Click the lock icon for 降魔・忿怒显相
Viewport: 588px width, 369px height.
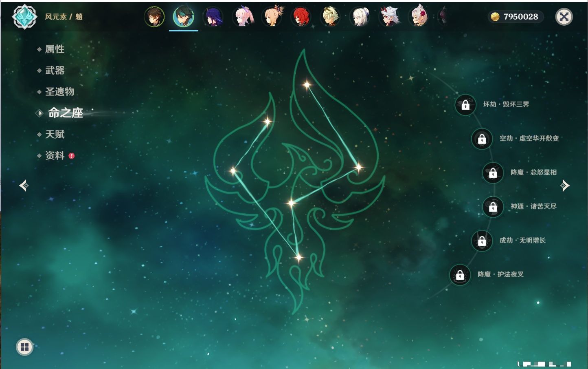[x=493, y=172]
